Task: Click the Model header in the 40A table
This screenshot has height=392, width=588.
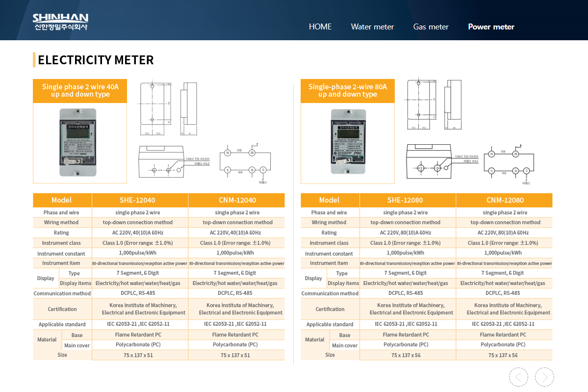Action: 61,200
